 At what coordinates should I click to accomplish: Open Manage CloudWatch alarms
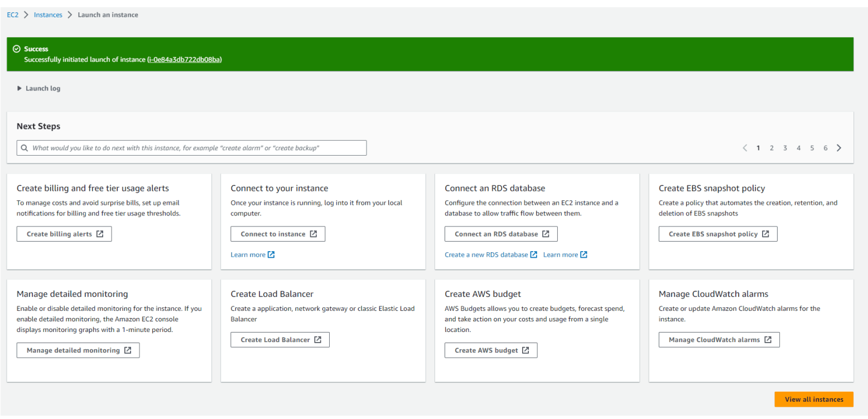coord(718,340)
